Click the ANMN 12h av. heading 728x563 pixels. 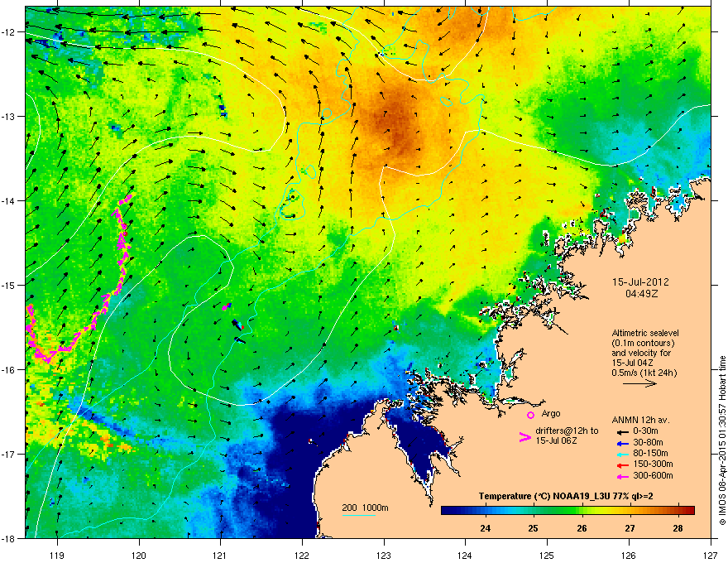[x=640, y=420]
